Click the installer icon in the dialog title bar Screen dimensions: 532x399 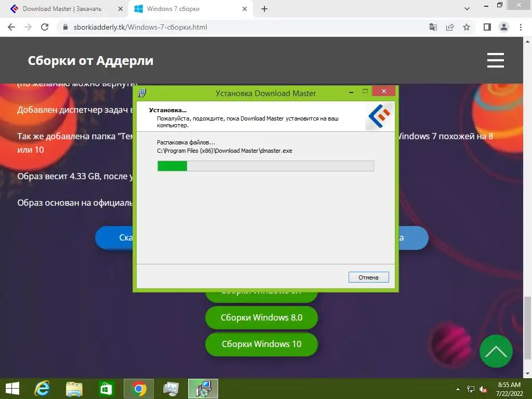[142, 93]
